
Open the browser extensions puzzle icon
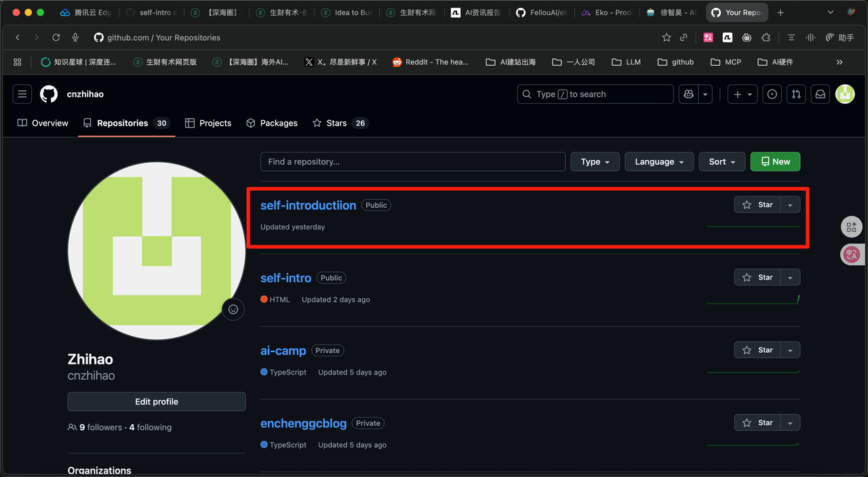[766, 37]
